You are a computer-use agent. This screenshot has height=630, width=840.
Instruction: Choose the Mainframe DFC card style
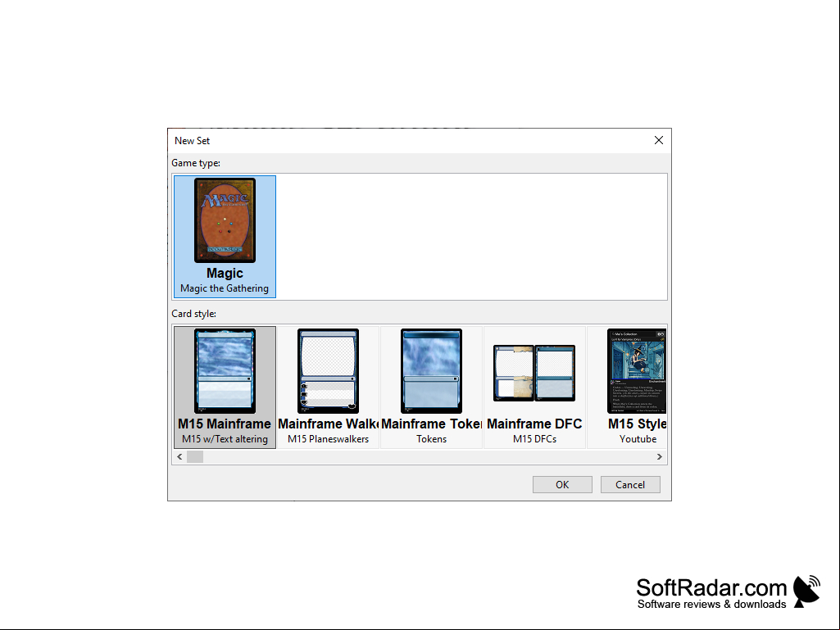tap(534, 387)
